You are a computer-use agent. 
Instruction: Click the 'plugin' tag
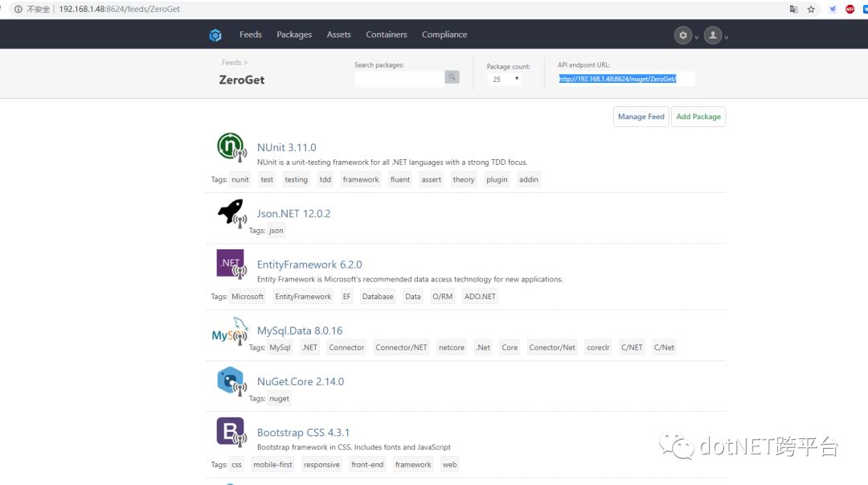pos(497,179)
